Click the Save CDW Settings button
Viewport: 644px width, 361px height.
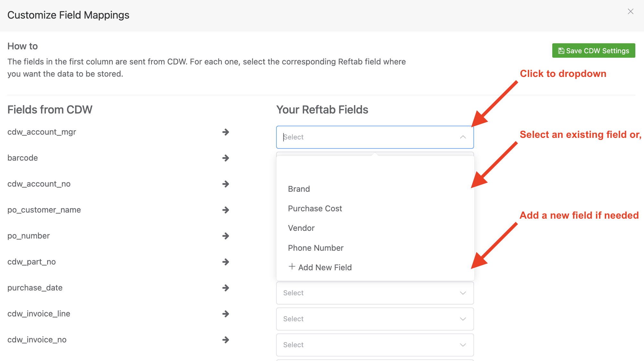point(593,50)
